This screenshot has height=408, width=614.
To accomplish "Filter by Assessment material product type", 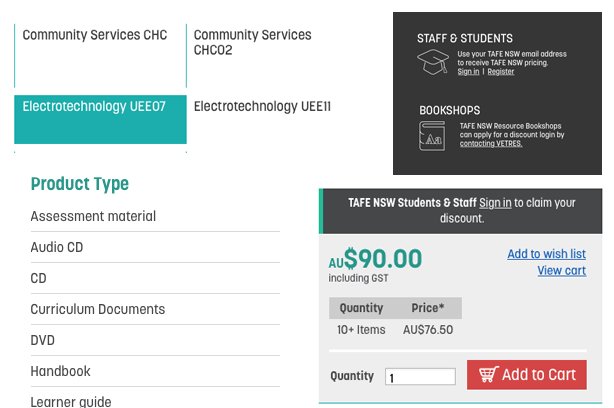I will pyautogui.click(x=155, y=216).
